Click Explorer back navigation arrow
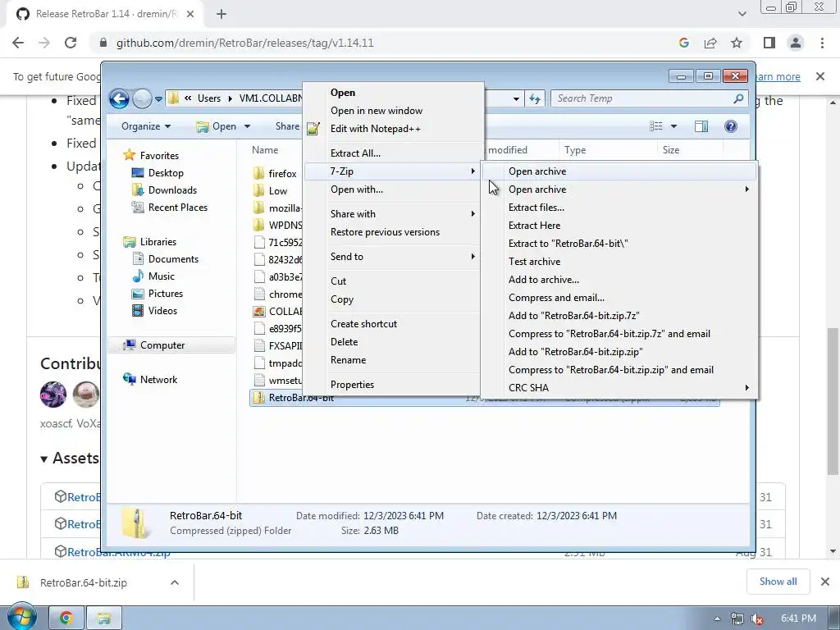Screen dimensions: 840x630 click(x=119, y=98)
